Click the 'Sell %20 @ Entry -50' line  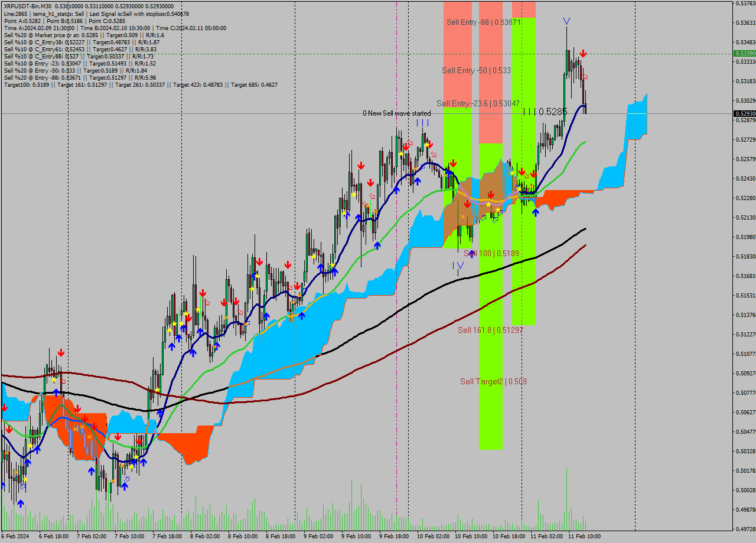(74, 70)
